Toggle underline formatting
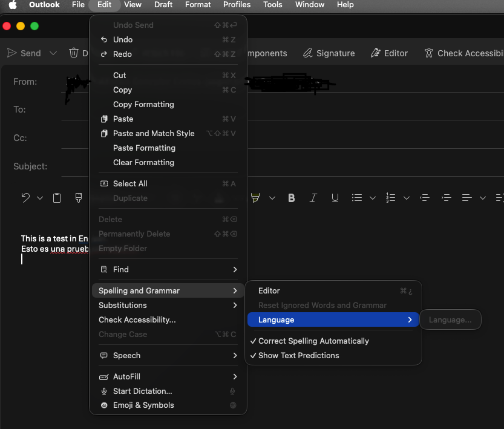The image size is (504, 429). point(335,198)
